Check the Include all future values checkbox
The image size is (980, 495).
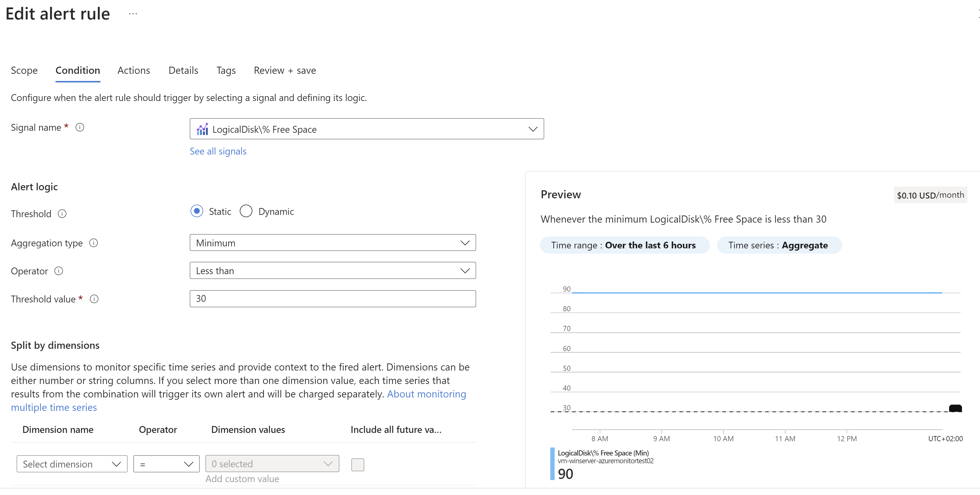[357, 465]
